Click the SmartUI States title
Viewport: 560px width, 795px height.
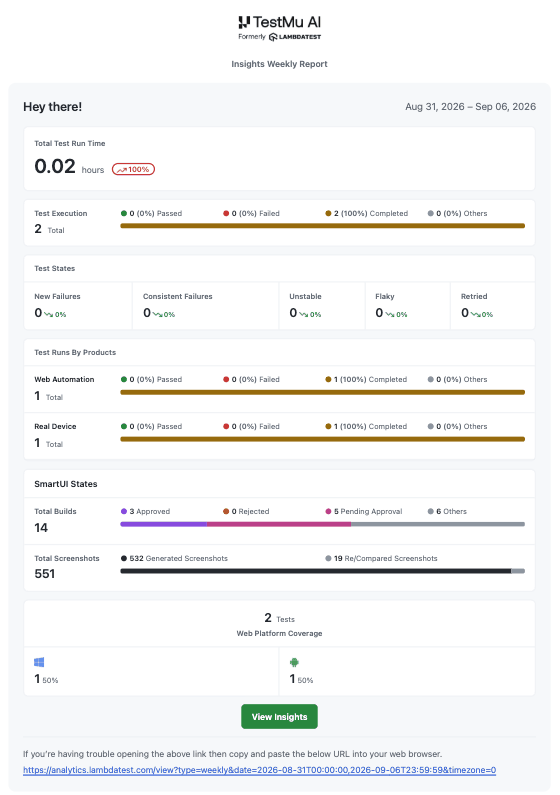pyautogui.click(x=66, y=484)
